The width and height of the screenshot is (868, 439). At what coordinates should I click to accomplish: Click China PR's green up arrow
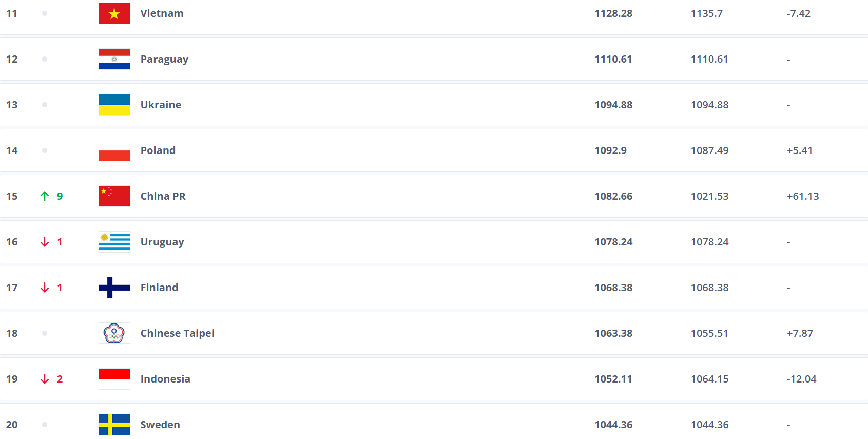coord(45,196)
